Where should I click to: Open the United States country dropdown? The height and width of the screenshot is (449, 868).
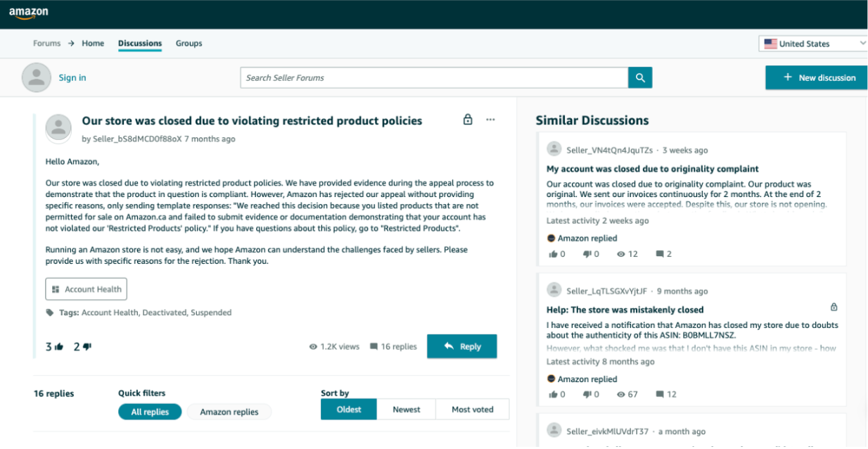click(x=814, y=44)
